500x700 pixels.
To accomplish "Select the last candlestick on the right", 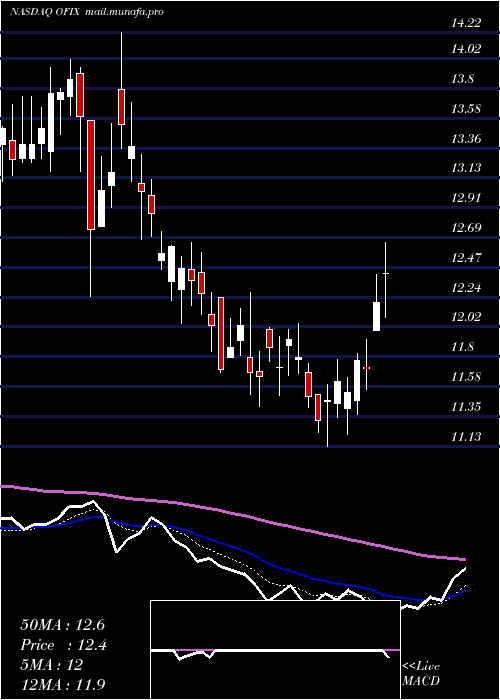I will [386, 280].
